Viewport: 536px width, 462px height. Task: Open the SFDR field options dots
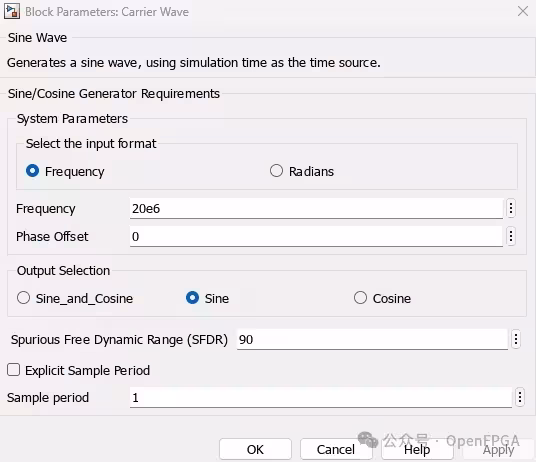pos(516,339)
